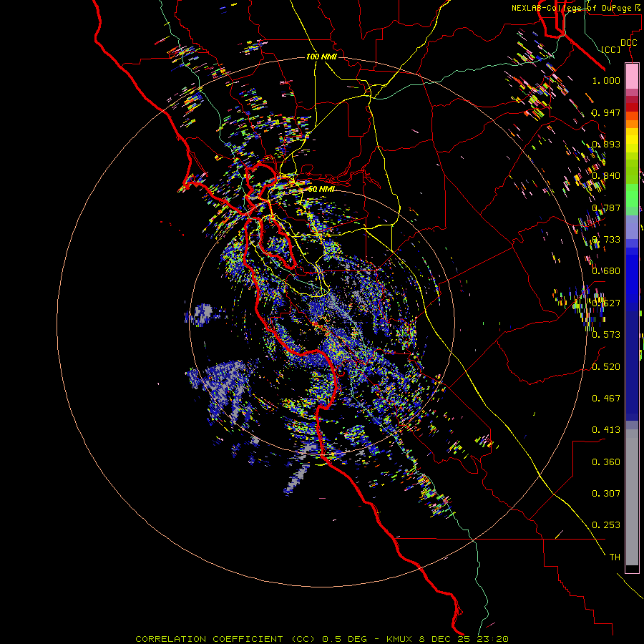Select the 0.680 legend value
The height and width of the screenshot is (644, 644).
coord(606,271)
